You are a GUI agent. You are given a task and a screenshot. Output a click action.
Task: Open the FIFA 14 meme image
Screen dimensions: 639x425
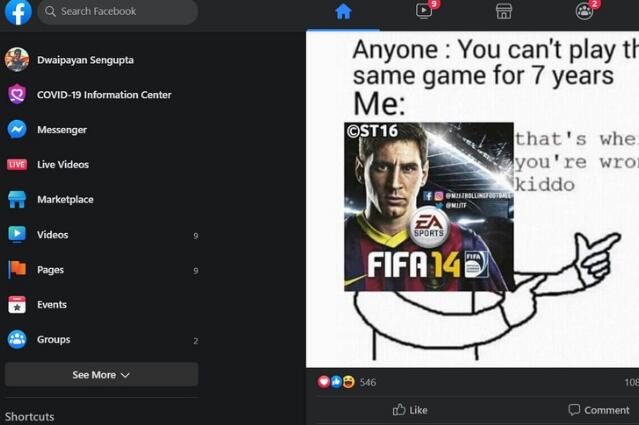click(472, 199)
